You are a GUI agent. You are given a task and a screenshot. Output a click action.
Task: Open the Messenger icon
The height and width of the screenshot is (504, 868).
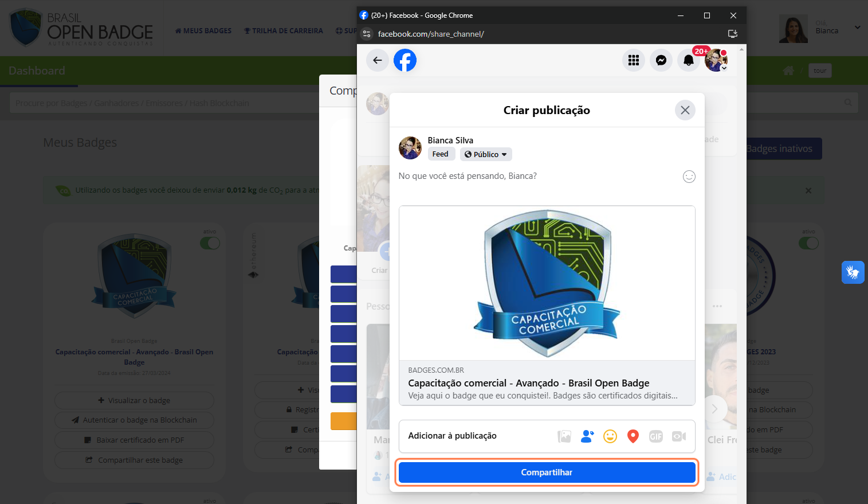[661, 60]
